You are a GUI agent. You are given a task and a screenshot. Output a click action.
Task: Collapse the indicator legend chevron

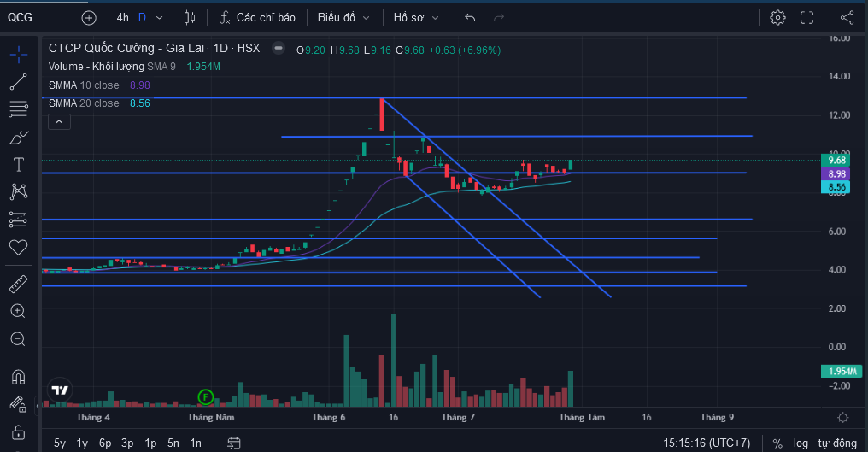(x=59, y=122)
